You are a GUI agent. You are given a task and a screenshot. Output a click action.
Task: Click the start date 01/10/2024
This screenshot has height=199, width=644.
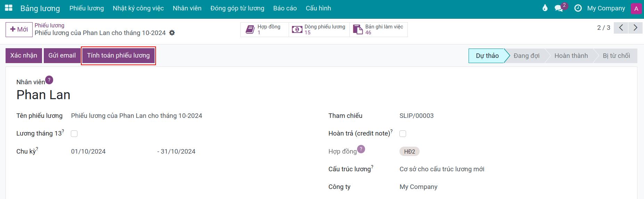[x=88, y=152]
